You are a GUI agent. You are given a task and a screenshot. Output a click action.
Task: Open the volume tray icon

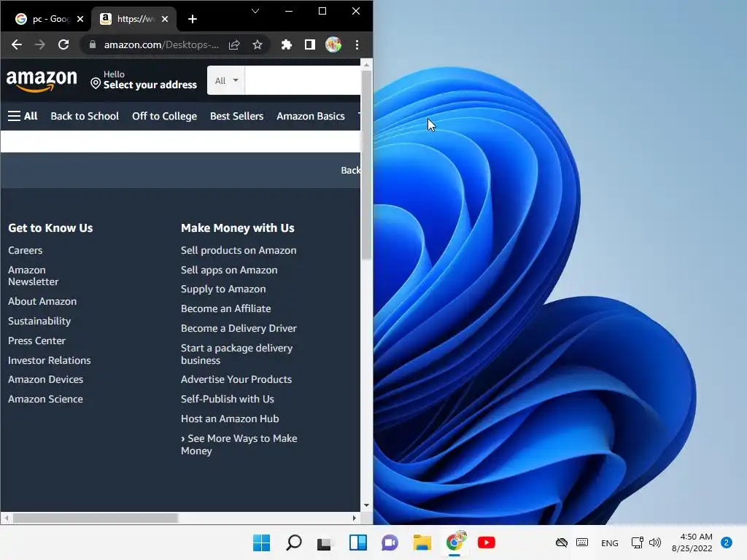pos(655,542)
